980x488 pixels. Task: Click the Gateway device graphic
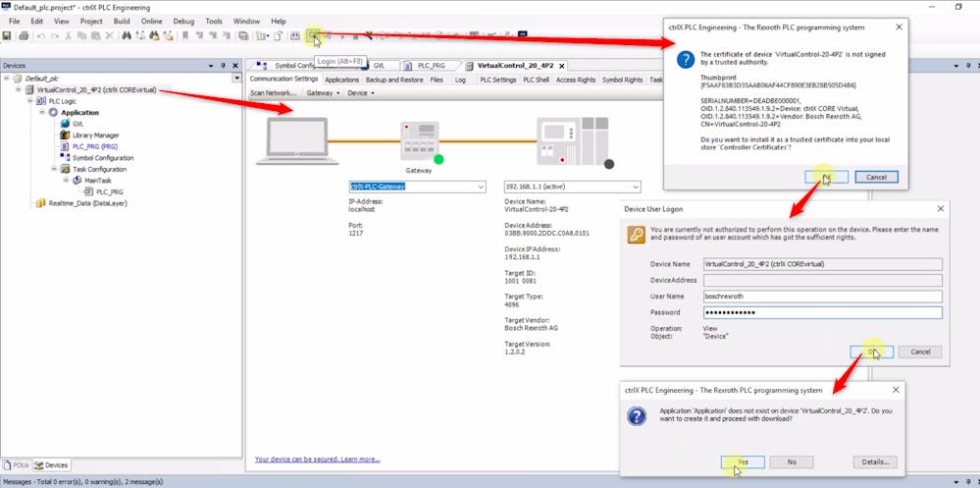420,142
